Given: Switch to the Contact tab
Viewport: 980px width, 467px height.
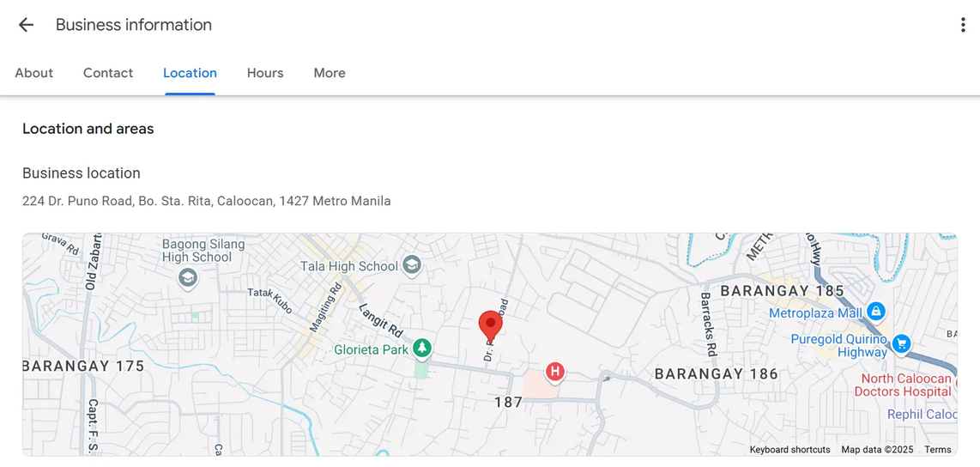Looking at the screenshot, I should (x=108, y=73).
